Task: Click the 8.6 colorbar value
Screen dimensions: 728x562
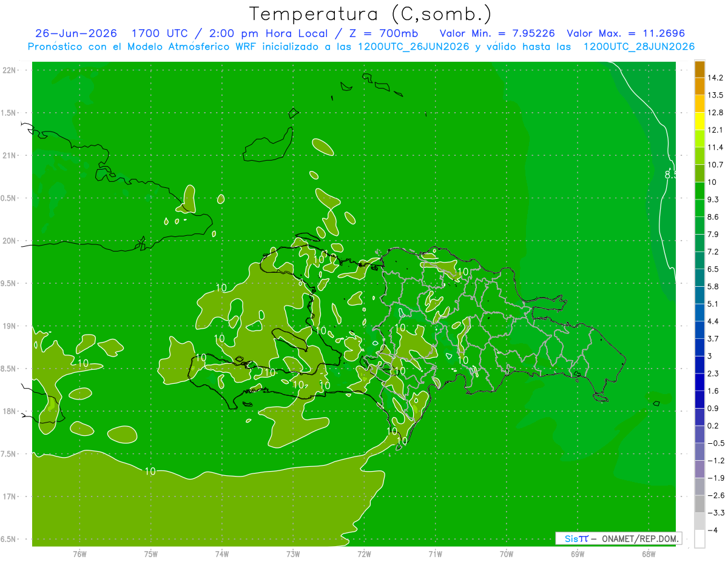Action: click(x=713, y=217)
